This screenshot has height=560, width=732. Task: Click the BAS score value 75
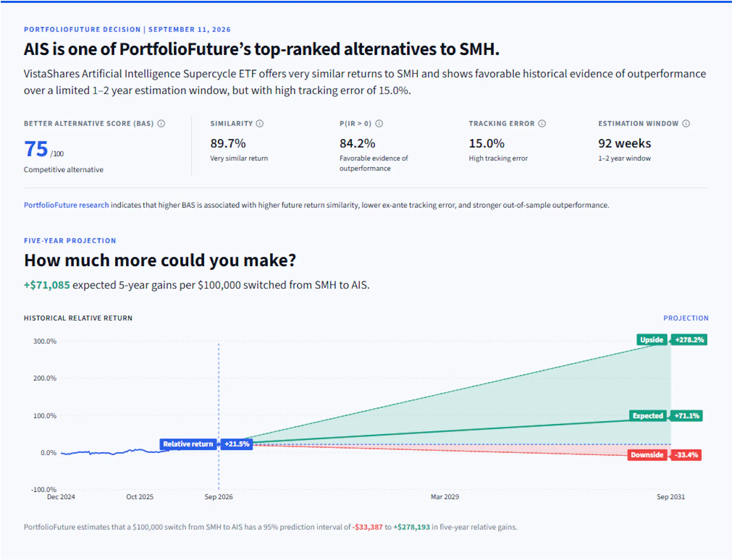(36, 149)
